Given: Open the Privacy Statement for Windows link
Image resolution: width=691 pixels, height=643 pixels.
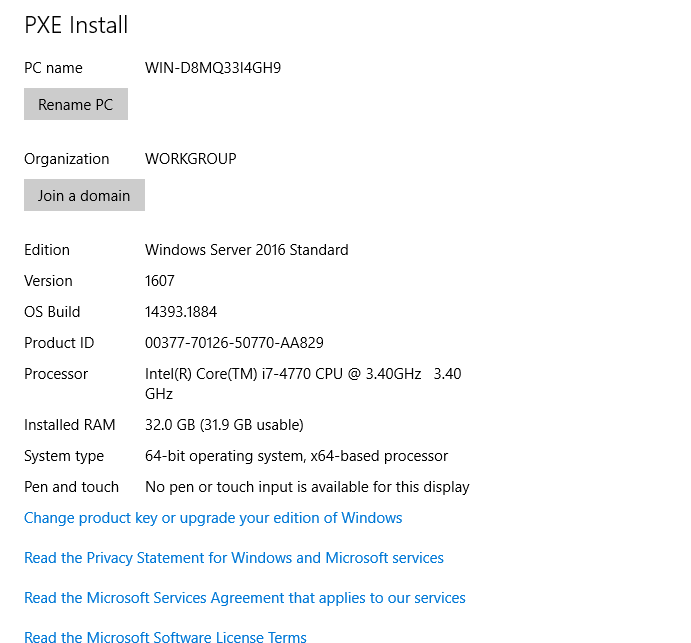Looking at the screenshot, I should pyautogui.click(x=234, y=558).
